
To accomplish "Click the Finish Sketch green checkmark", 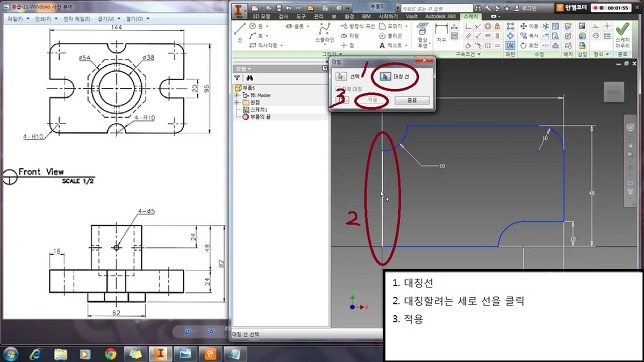I will (623, 30).
